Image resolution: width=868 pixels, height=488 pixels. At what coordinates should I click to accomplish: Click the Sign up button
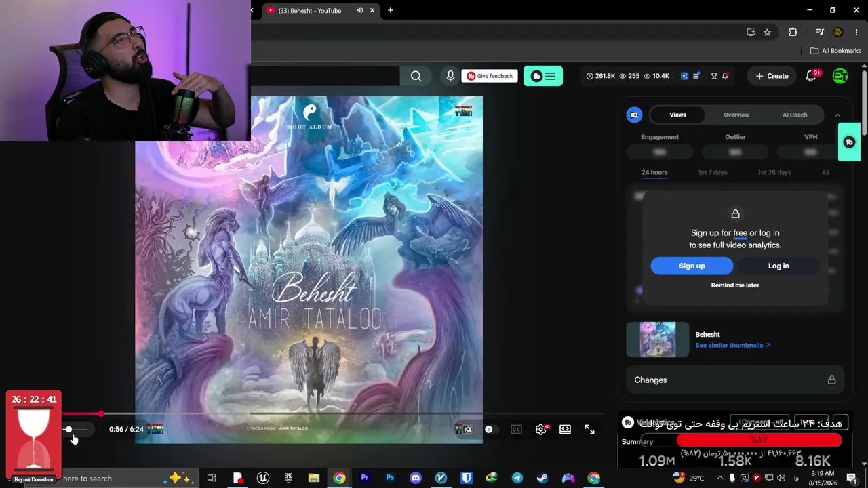point(692,266)
